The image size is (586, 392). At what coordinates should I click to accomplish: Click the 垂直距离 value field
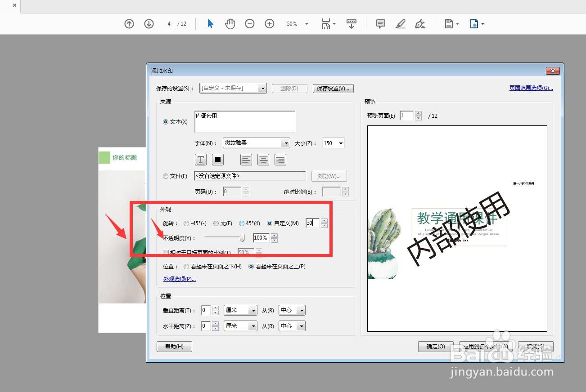(206, 310)
